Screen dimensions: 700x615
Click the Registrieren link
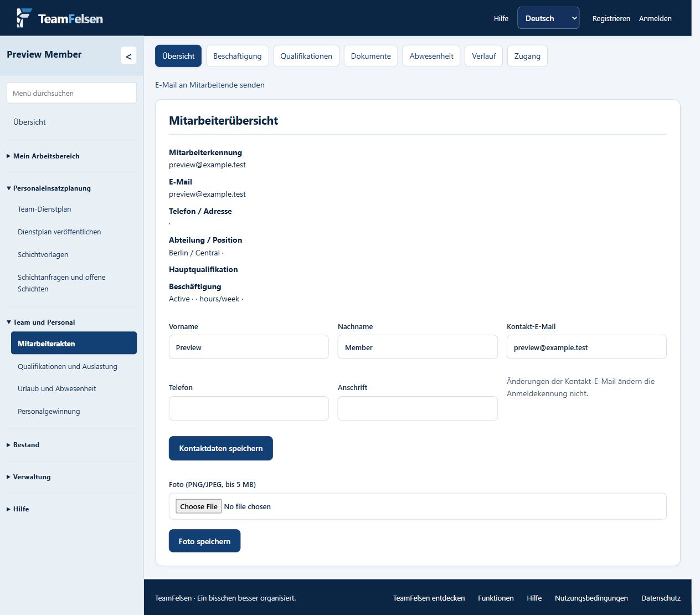coord(611,18)
